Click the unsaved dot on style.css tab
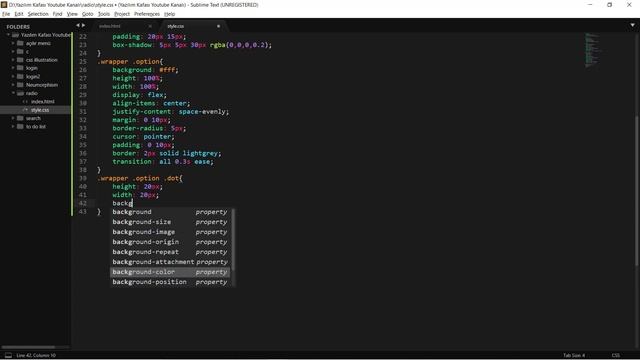The image size is (640, 360). [x=218, y=26]
